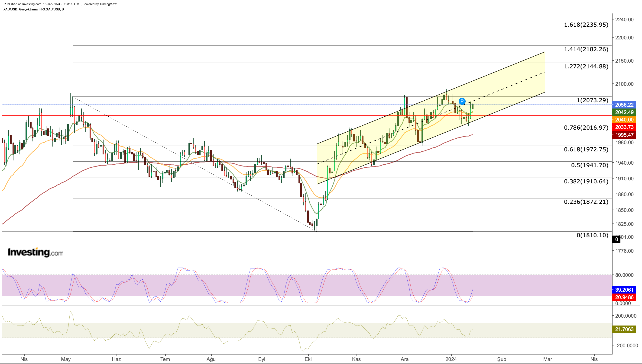The height and width of the screenshot is (364, 642).
Task: Click the black 0 badge on price axis
Action: click(616, 239)
